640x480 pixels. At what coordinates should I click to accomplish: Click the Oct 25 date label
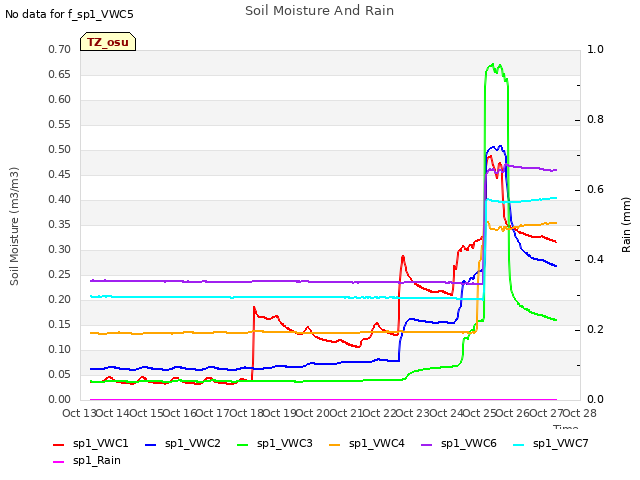click(480, 413)
